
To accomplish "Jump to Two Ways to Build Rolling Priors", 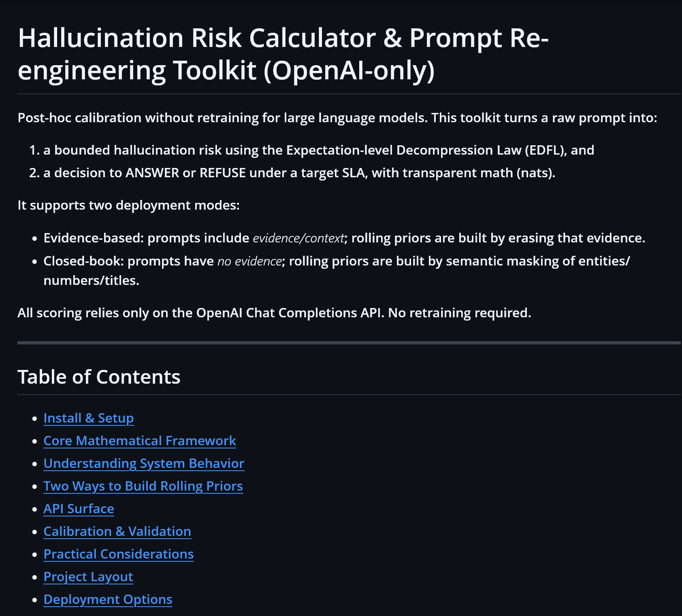I will pos(143,486).
